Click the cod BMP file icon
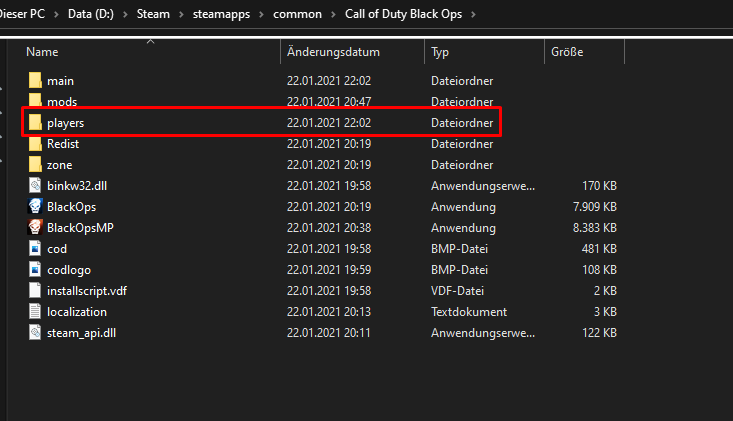This screenshot has width=733, height=421. tap(35, 248)
